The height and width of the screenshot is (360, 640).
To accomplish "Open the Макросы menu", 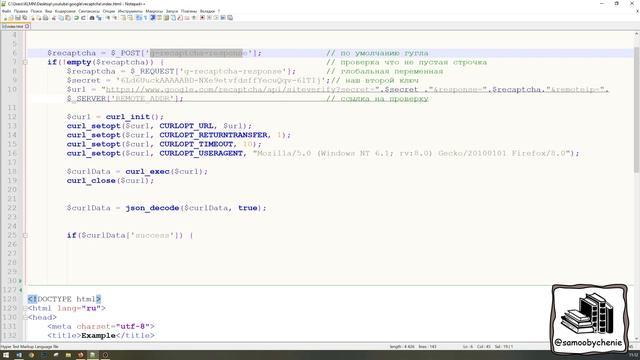I will pyautogui.click(x=154, y=11).
